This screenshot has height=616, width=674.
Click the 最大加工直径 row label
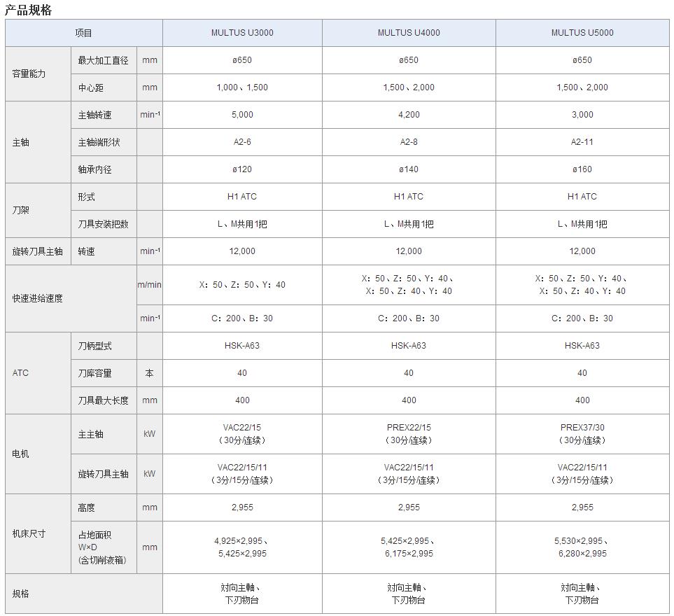(x=103, y=60)
